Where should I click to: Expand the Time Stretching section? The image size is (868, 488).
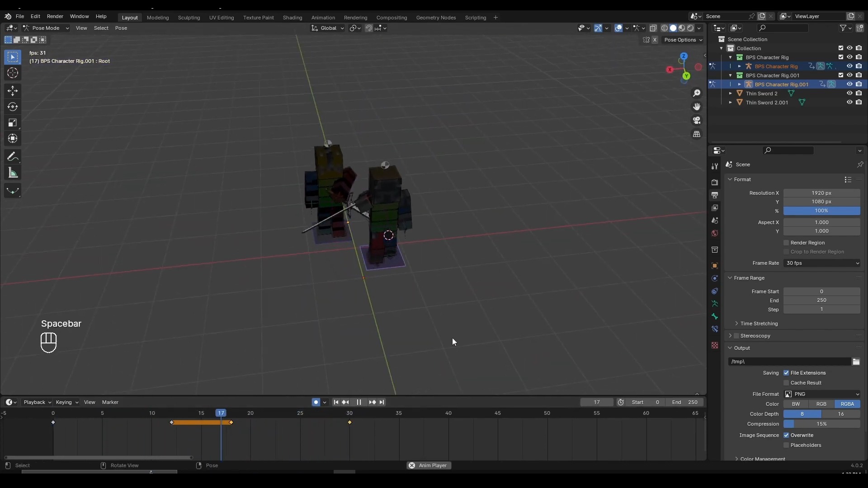pos(759,324)
